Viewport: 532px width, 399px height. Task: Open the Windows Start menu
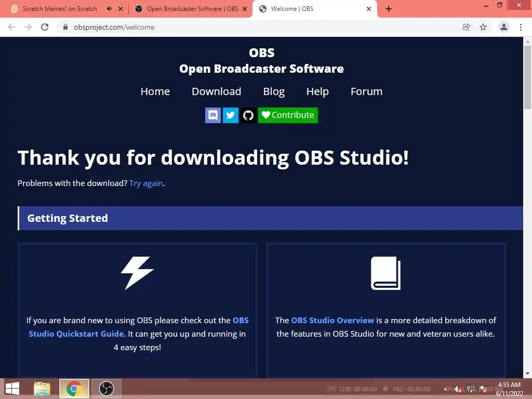[12, 389]
